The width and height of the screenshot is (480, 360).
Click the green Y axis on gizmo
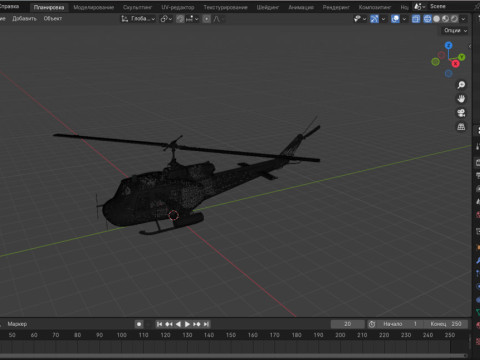click(x=462, y=57)
